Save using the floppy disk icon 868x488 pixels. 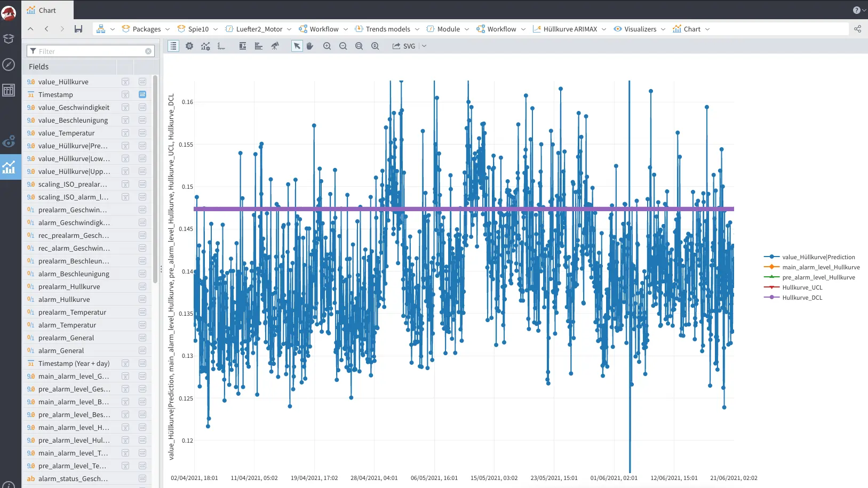(x=78, y=29)
